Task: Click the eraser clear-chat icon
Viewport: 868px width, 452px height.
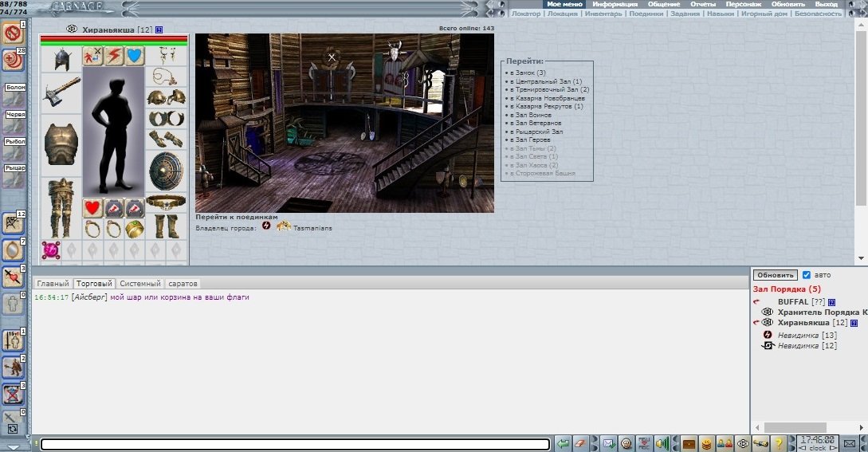Action: (x=582, y=443)
